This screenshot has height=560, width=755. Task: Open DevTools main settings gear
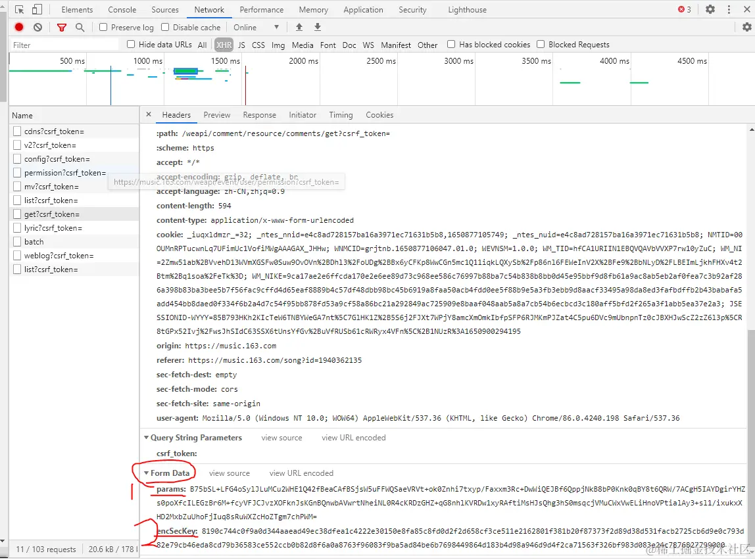click(x=710, y=9)
